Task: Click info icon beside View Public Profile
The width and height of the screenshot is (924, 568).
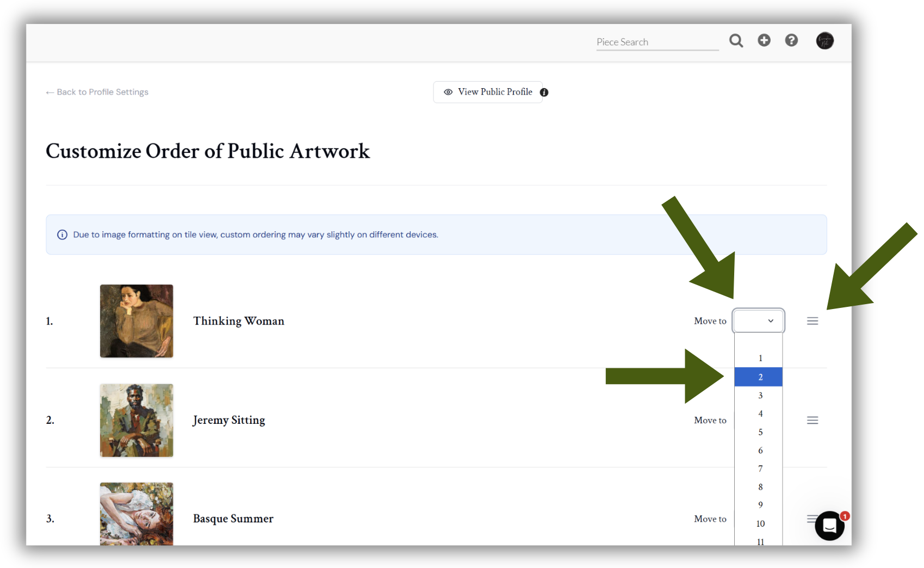Action: [544, 92]
